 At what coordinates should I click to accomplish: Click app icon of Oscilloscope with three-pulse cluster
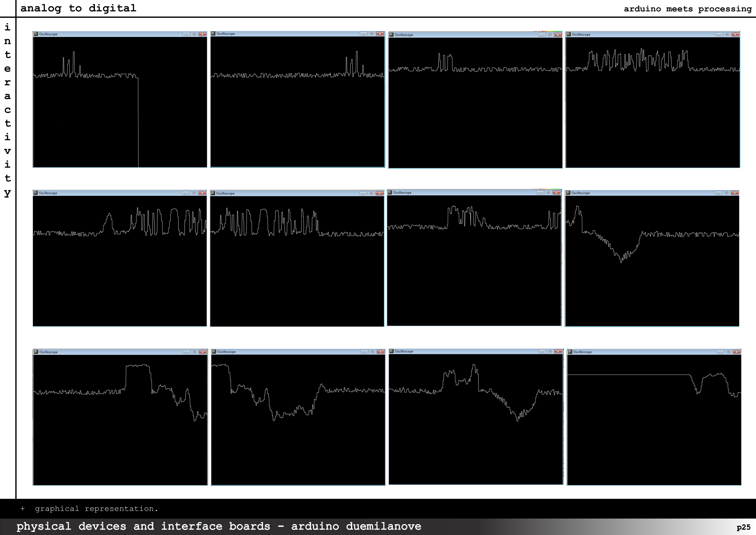point(391,35)
